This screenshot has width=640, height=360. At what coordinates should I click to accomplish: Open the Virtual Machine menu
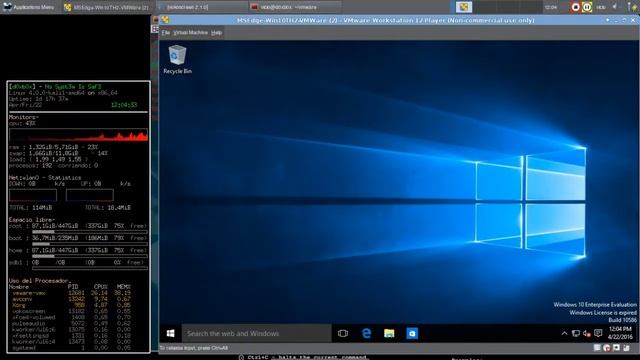tap(190, 33)
